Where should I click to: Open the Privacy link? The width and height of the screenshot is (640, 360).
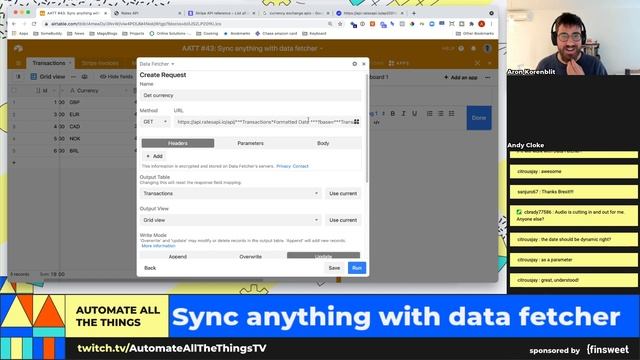point(283,166)
